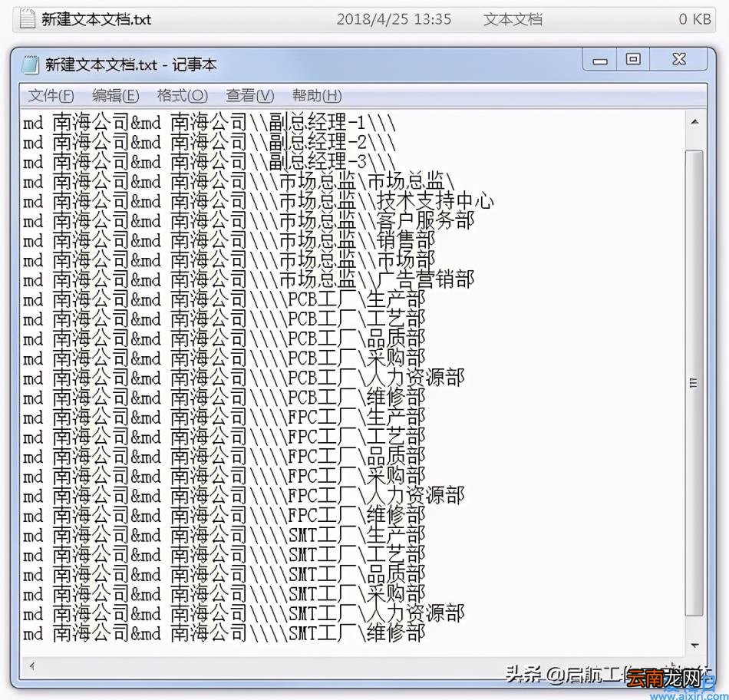Select the 新建文本文档.txt file name in Explorer
Screen dimensions: 729x700
point(96,19)
